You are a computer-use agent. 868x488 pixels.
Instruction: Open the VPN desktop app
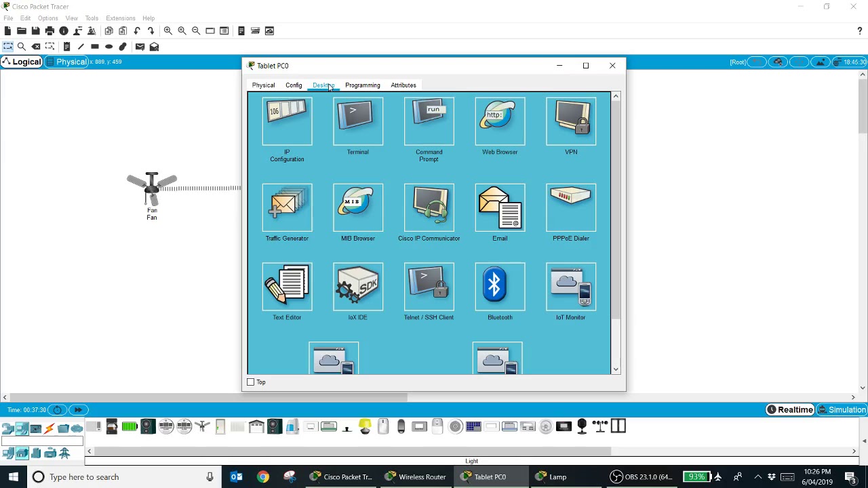571,121
